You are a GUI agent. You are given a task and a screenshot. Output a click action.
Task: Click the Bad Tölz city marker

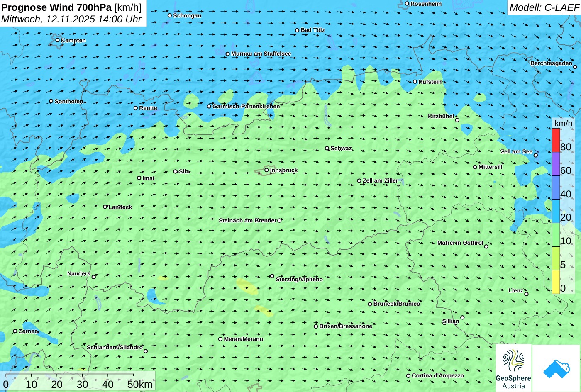pos(297,30)
